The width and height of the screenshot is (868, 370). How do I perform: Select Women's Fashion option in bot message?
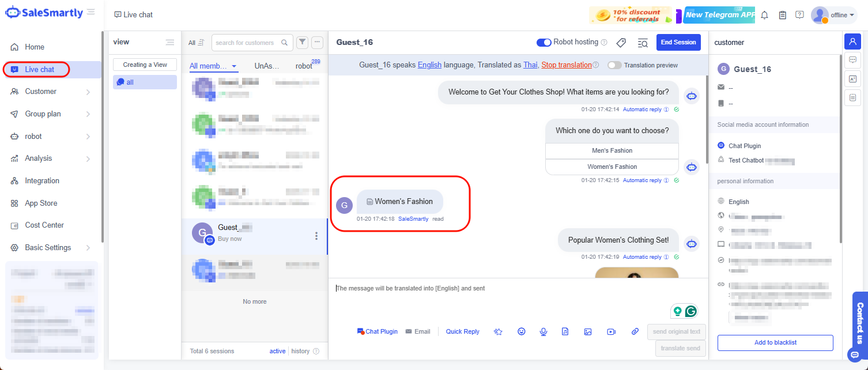point(612,167)
